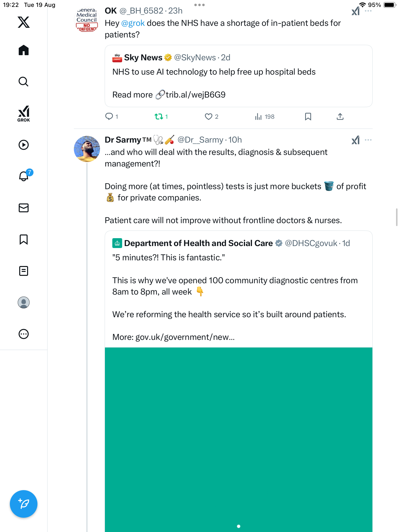
Task: Open the X home feed
Action: [x=24, y=50]
